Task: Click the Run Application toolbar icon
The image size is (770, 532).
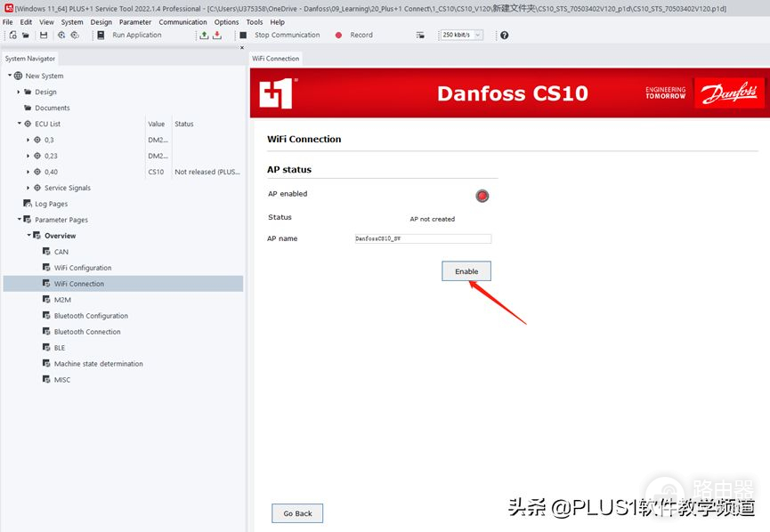Action: (100, 36)
